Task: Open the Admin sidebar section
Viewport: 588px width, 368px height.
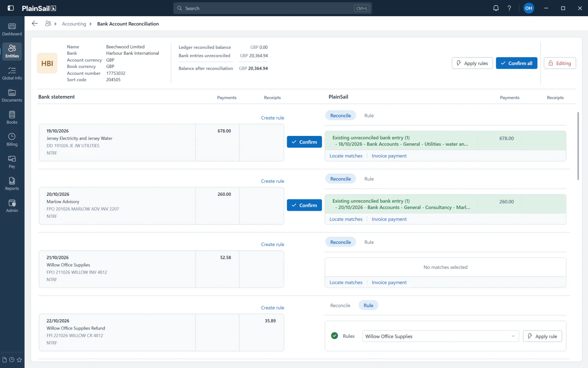Action: [12, 206]
